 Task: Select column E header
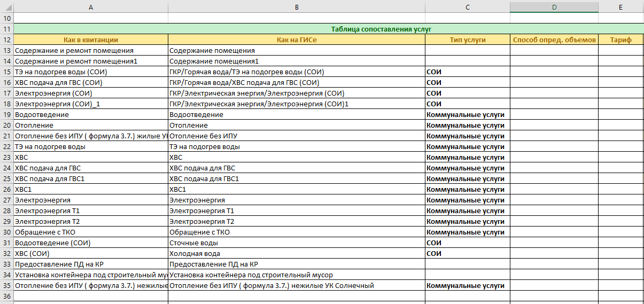click(621, 6)
